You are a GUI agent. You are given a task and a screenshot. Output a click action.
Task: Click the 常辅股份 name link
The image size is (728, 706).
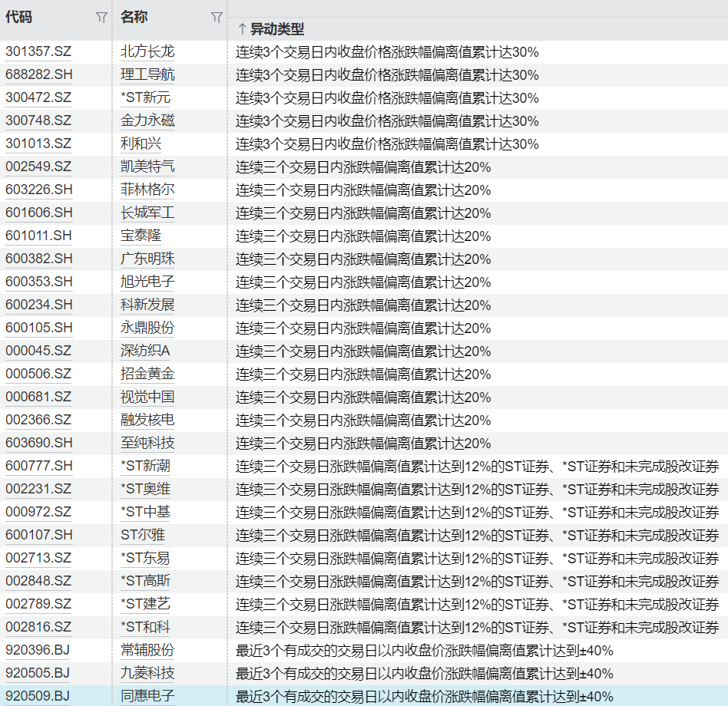(x=147, y=651)
